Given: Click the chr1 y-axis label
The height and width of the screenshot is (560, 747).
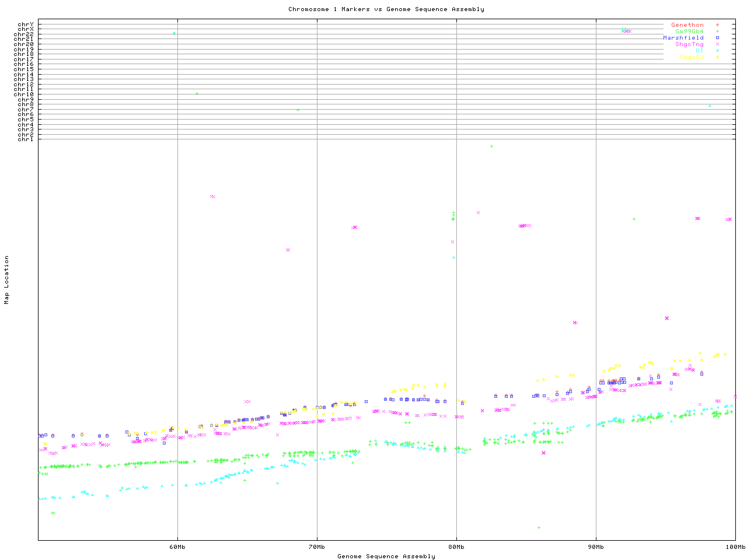Looking at the screenshot, I should click(x=25, y=139).
